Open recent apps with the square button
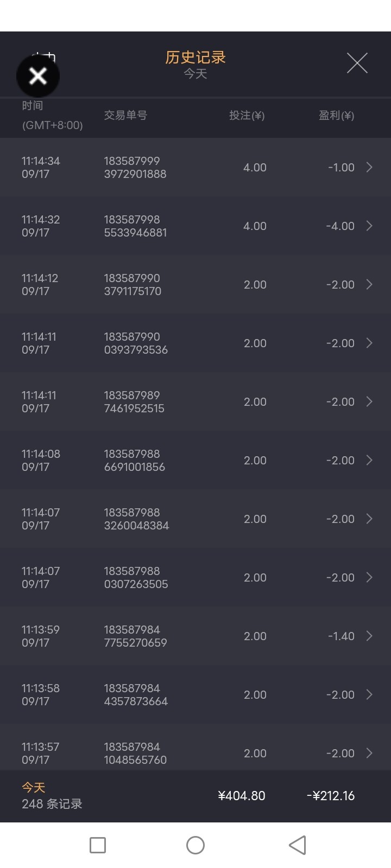Image resolution: width=391 pixels, height=868 pixels. [x=98, y=845]
